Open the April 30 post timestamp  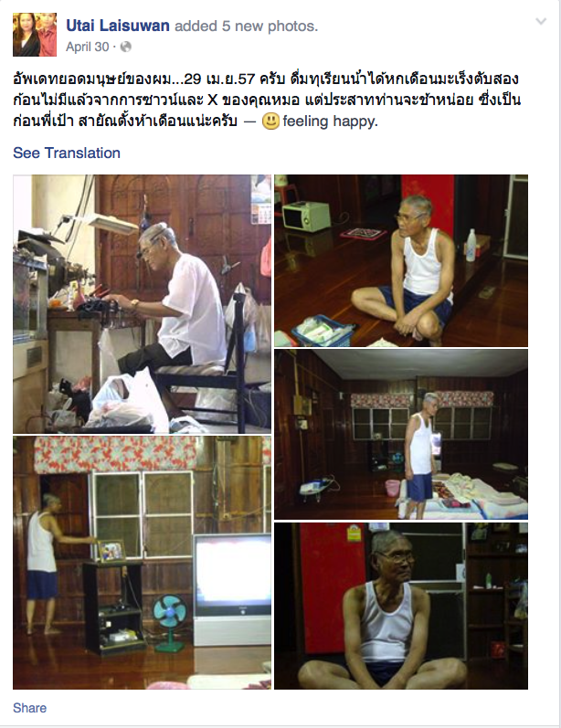[88, 47]
